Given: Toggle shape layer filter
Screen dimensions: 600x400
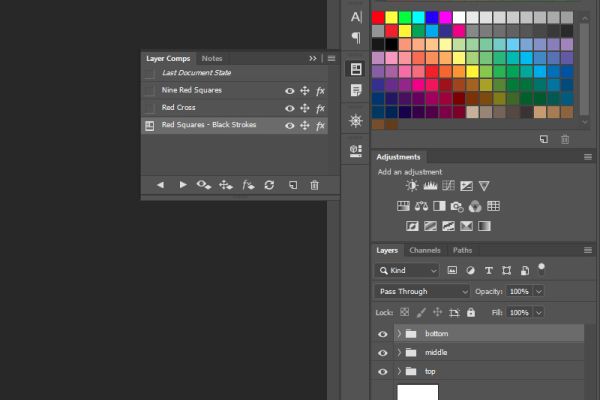Looking at the screenshot, I should pos(507,271).
